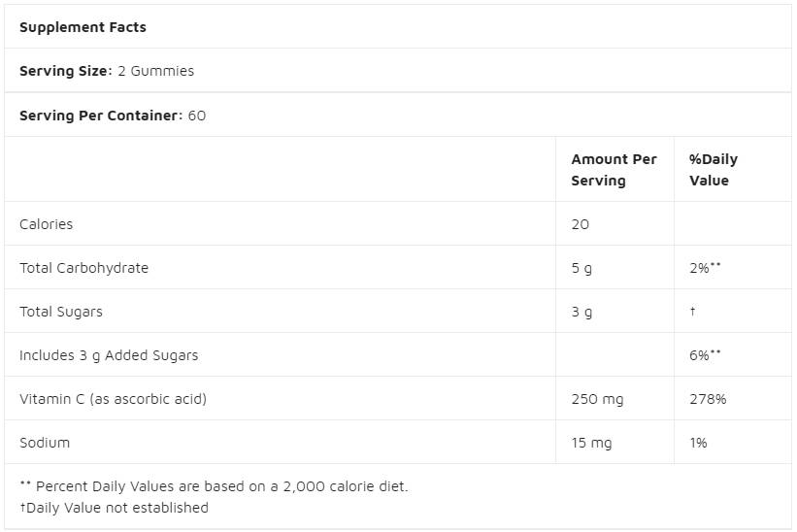Viewport: 797px width, 532px height.
Task: Click the Serving Size 2 Gummies row
Action: pyautogui.click(x=107, y=71)
